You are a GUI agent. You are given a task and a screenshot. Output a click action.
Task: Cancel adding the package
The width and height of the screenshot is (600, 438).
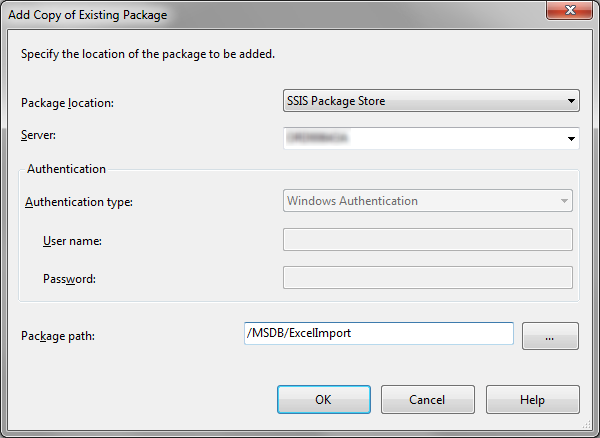point(427,400)
